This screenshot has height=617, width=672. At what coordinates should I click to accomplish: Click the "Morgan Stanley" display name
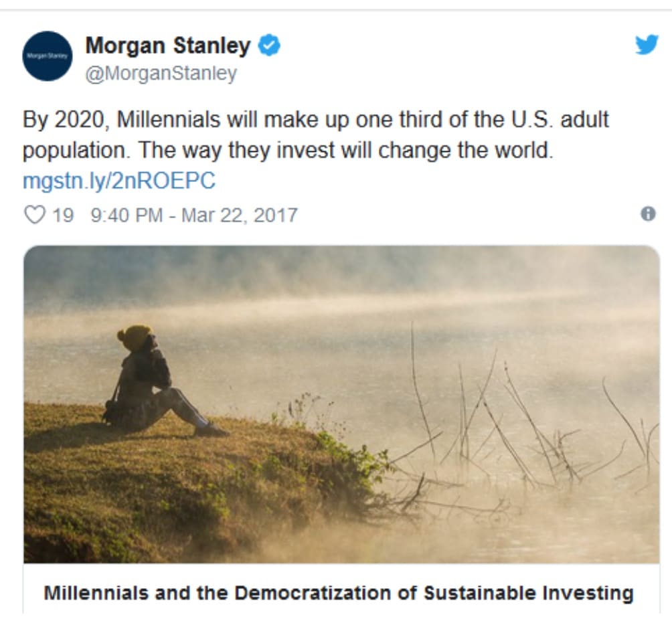point(167,46)
